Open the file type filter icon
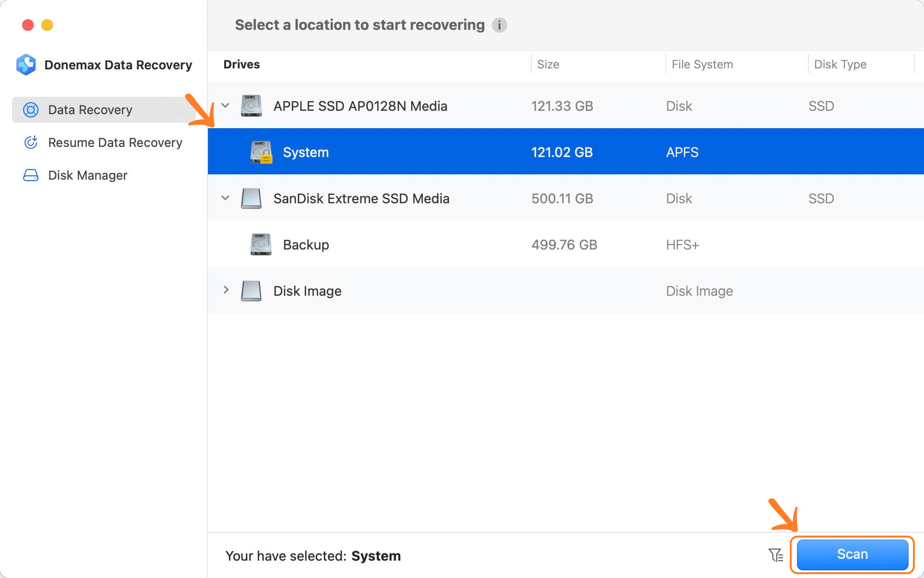This screenshot has height=578, width=924. [x=776, y=555]
